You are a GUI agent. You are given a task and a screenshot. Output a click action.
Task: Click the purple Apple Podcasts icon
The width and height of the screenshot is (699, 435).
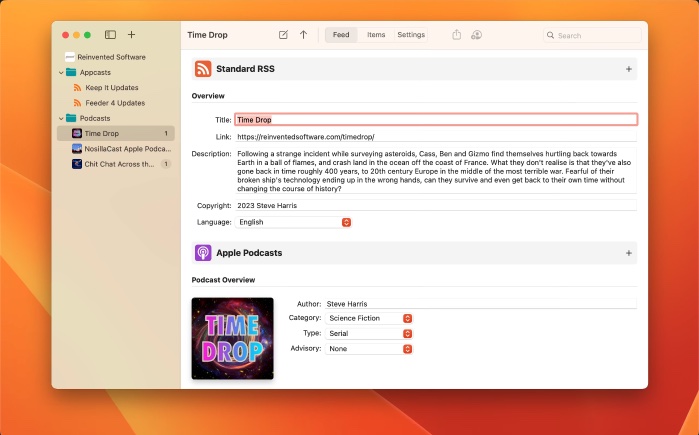[x=203, y=253]
